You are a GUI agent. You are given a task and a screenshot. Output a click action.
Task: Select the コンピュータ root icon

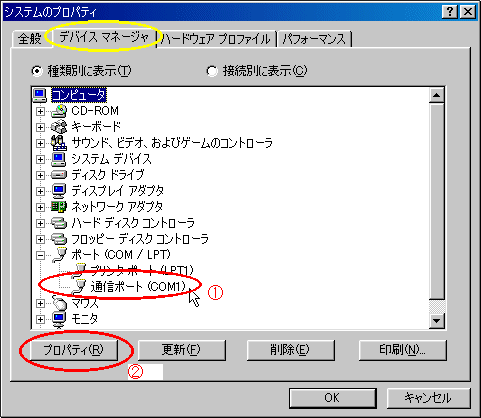pyautogui.click(x=40, y=95)
